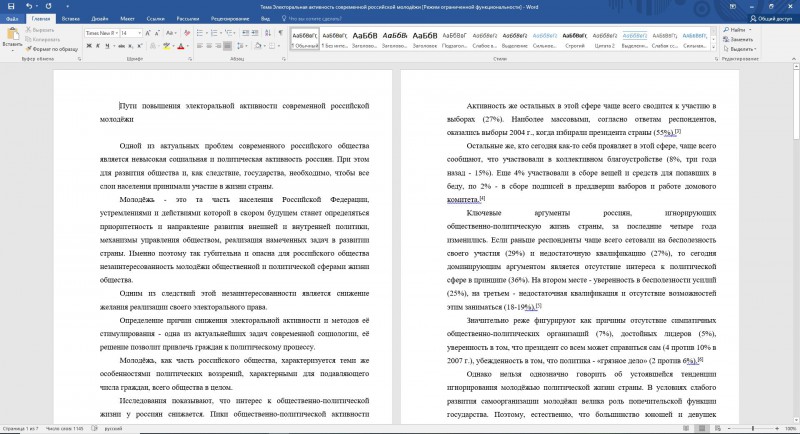Toggle superscript x² formatting
Screen dimensions: 800x434
click(x=140, y=46)
